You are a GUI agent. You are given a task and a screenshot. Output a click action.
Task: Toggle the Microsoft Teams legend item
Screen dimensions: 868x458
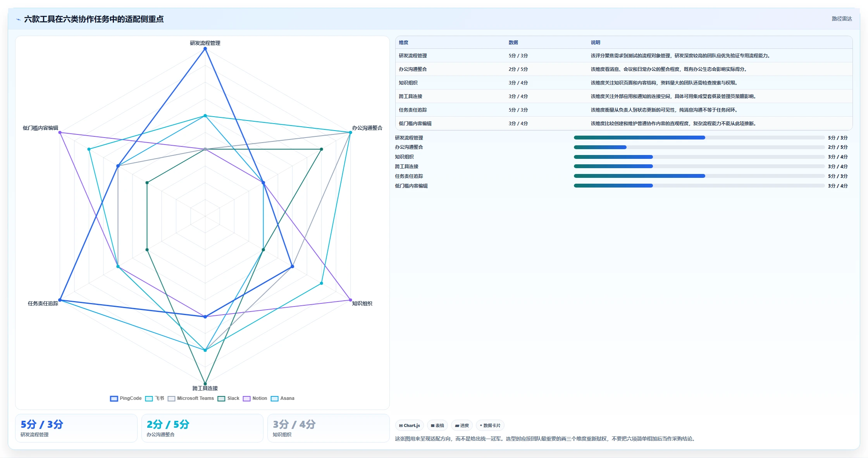[x=191, y=398]
